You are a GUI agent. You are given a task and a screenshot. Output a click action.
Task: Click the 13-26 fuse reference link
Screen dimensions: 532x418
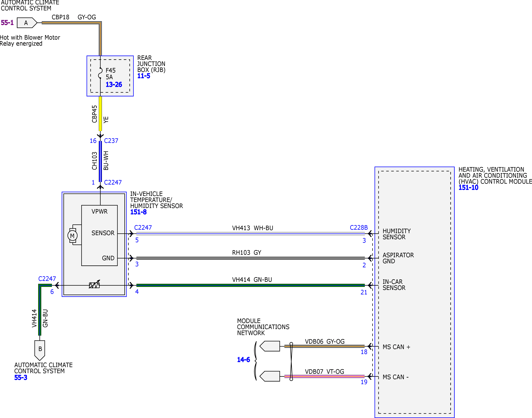tap(114, 84)
